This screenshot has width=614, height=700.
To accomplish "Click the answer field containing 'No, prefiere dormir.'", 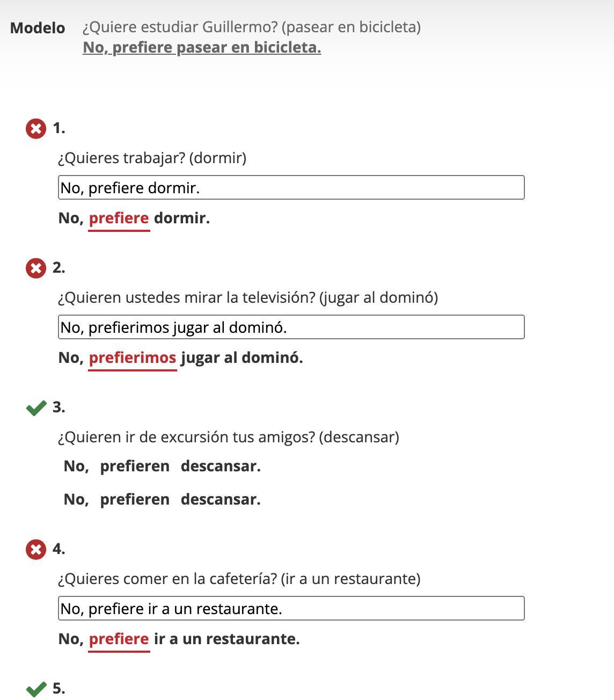I will (291, 188).
